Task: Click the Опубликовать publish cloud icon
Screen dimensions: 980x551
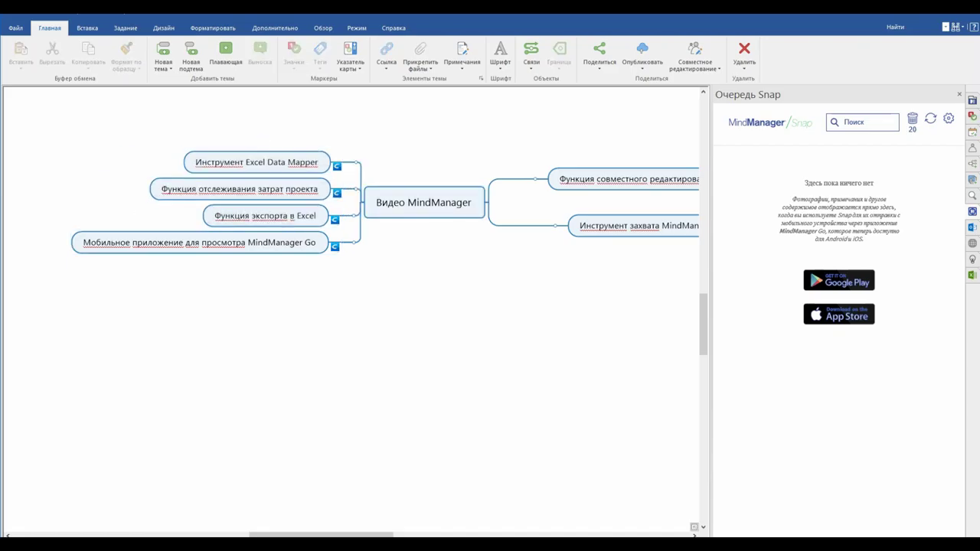Action: point(642,49)
